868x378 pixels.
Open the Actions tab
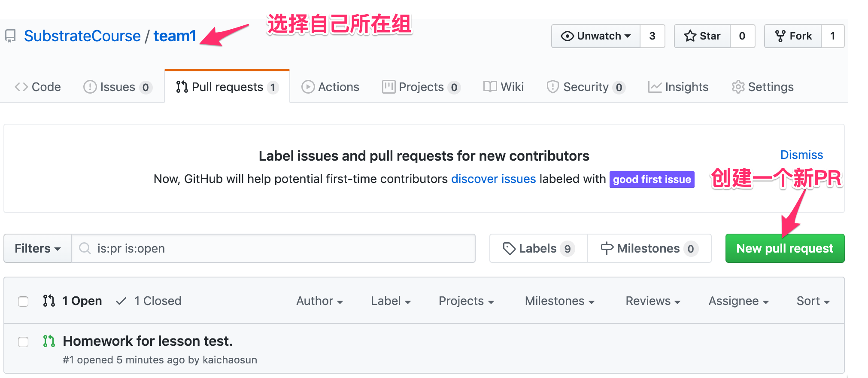[330, 87]
